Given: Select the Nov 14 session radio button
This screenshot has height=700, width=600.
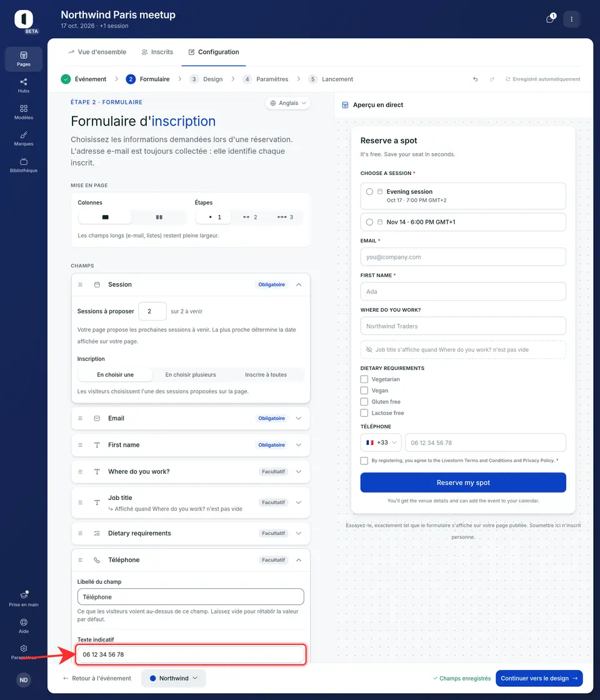Looking at the screenshot, I should (369, 222).
